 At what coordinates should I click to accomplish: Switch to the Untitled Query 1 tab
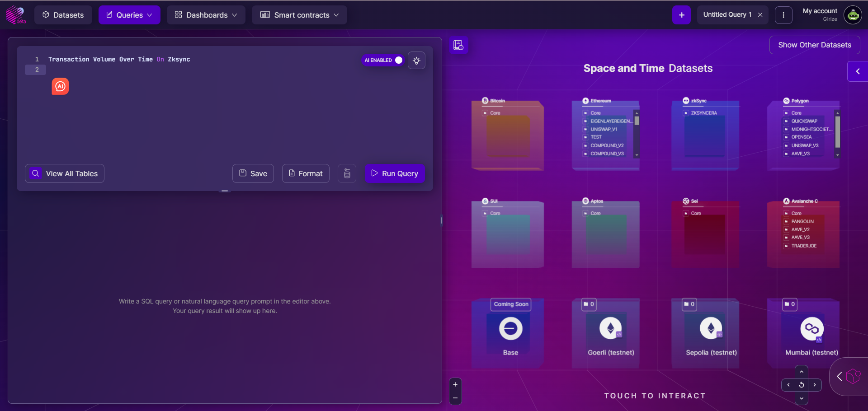(727, 14)
